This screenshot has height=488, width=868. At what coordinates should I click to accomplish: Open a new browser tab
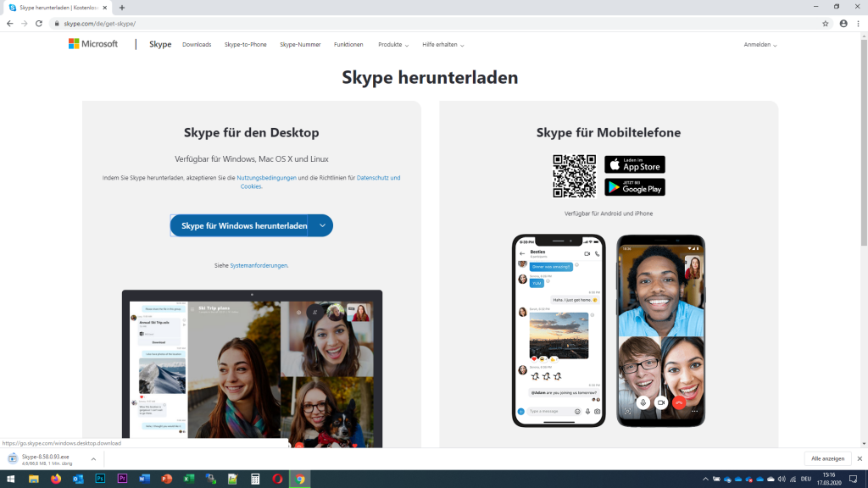point(122,8)
